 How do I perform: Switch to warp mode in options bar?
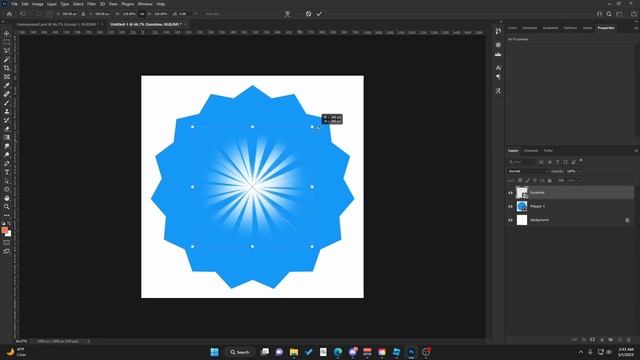(287, 14)
